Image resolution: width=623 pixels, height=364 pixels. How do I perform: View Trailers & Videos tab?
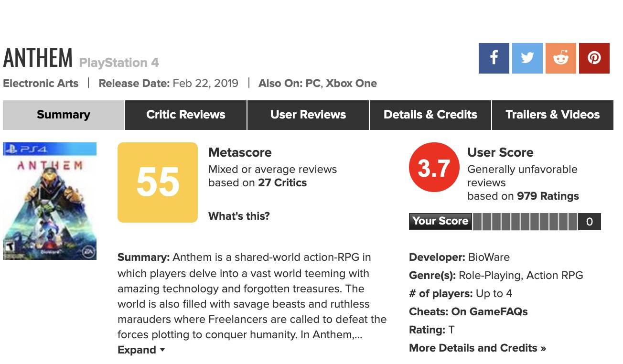tap(553, 115)
